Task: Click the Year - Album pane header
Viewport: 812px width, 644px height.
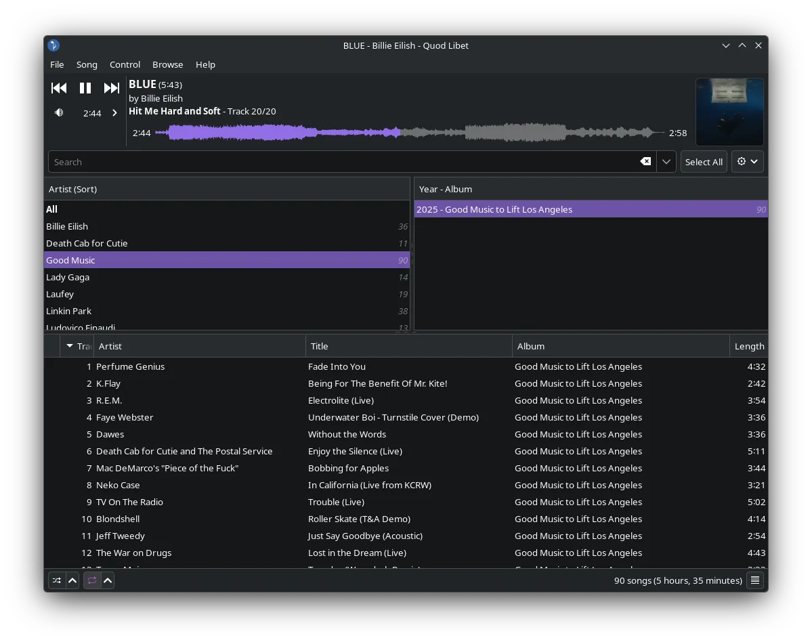Action: 591,189
